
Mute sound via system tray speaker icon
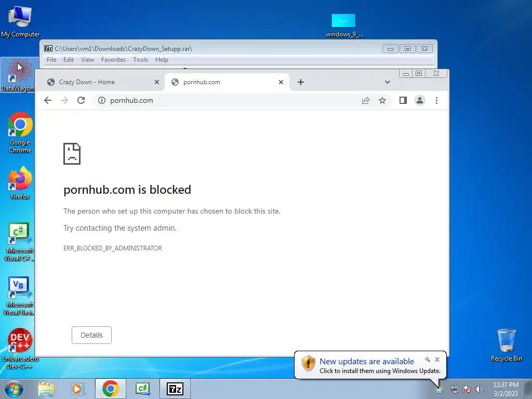(x=480, y=389)
